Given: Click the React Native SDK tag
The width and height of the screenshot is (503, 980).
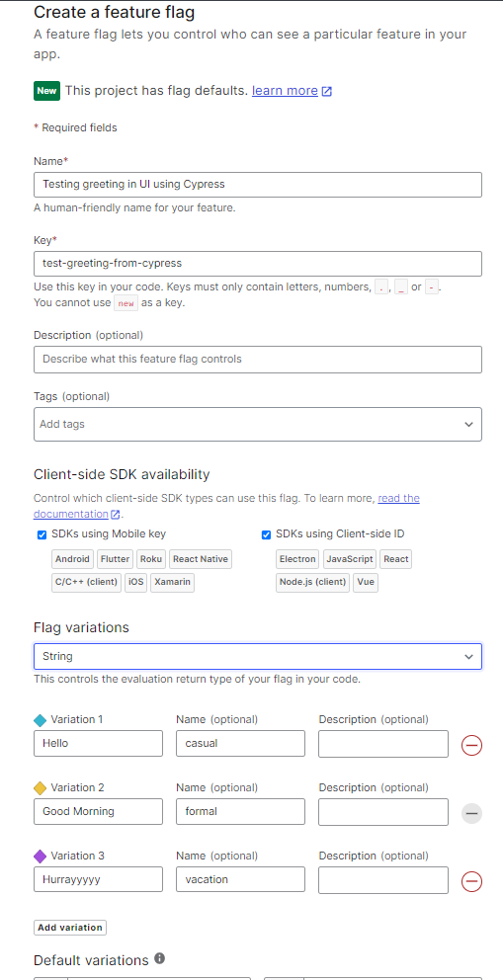Looking at the screenshot, I should (x=201, y=559).
